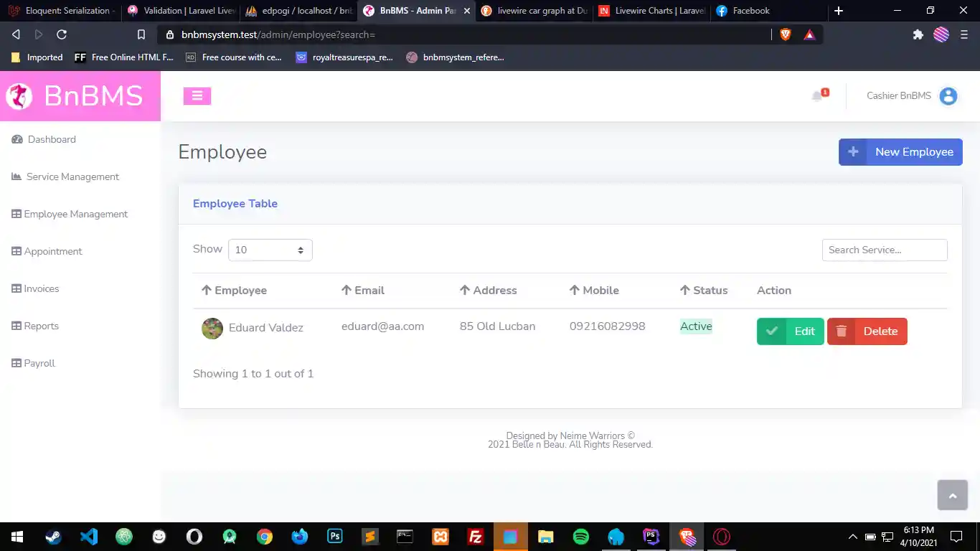Open Service Management in the sidebar
Image resolution: width=980 pixels, height=551 pixels.
pos(65,176)
